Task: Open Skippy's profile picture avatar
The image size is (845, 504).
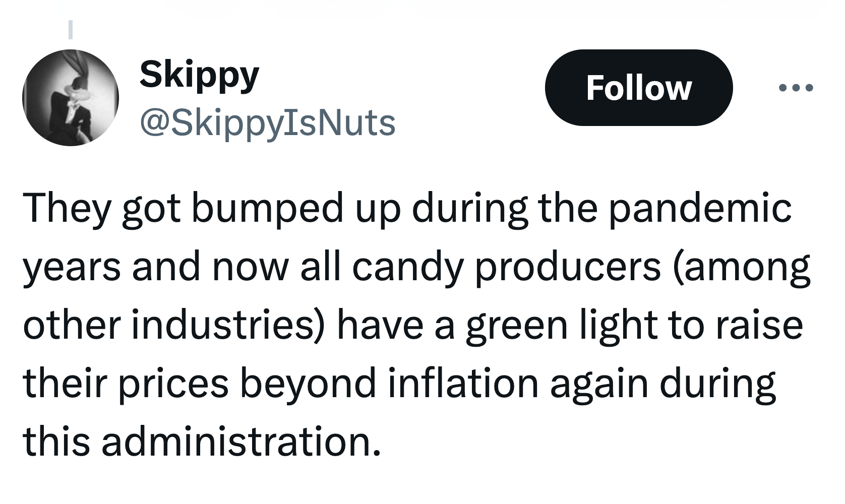Action: tap(71, 98)
